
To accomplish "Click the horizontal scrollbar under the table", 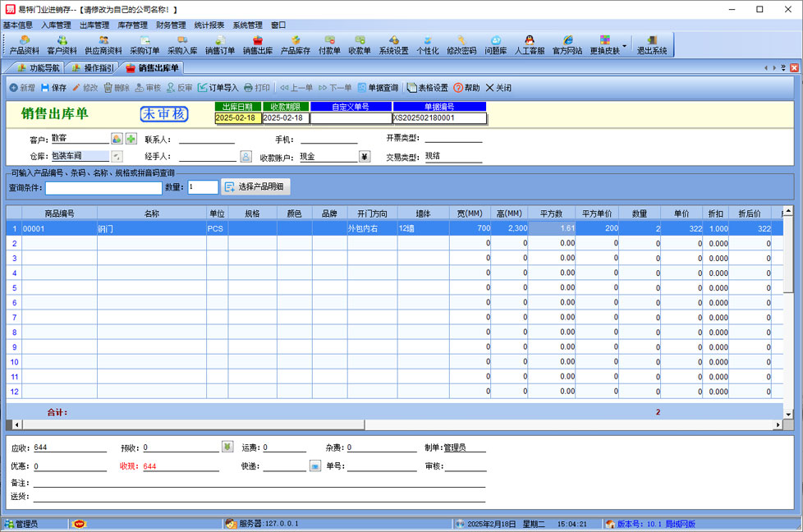I will point(394,425).
